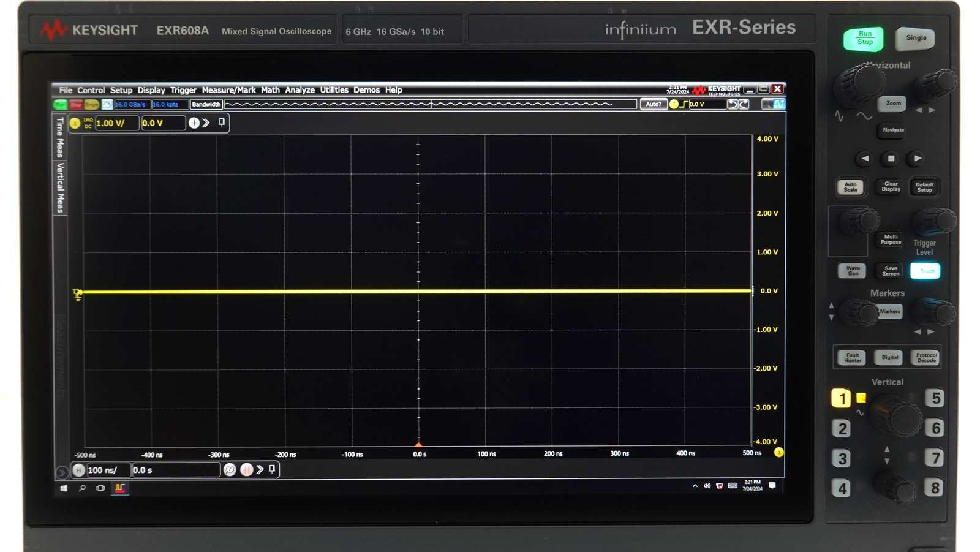Click the add channel plus icon
The height and width of the screenshot is (552, 980).
pyautogui.click(x=194, y=123)
